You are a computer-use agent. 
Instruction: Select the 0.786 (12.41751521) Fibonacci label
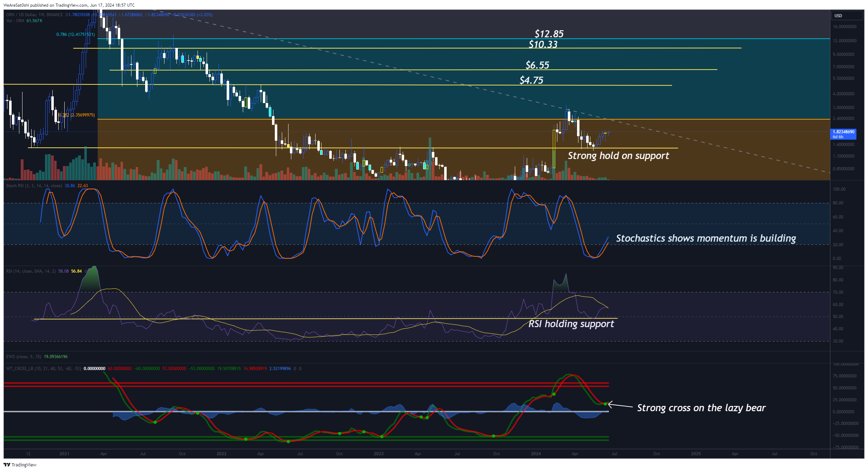pos(76,34)
